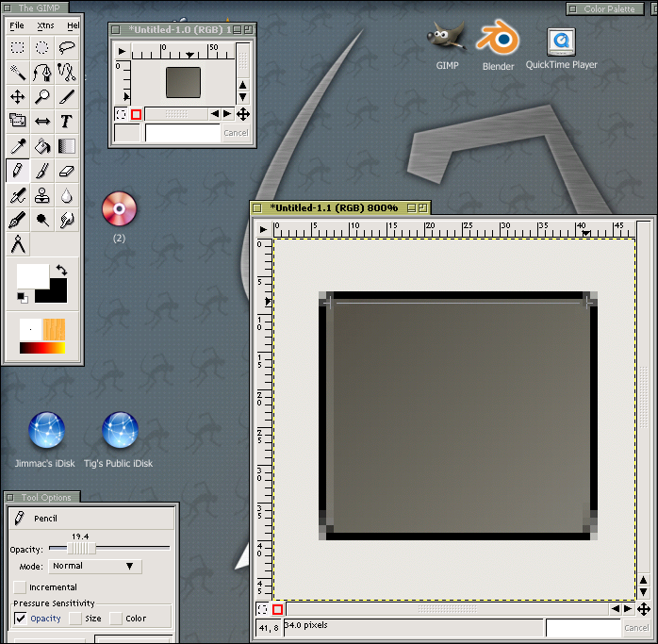The width and height of the screenshot is (658, 644).
Task: Click Cancel in the Untitled-1.0 window
Action: (x=236, y=133)
